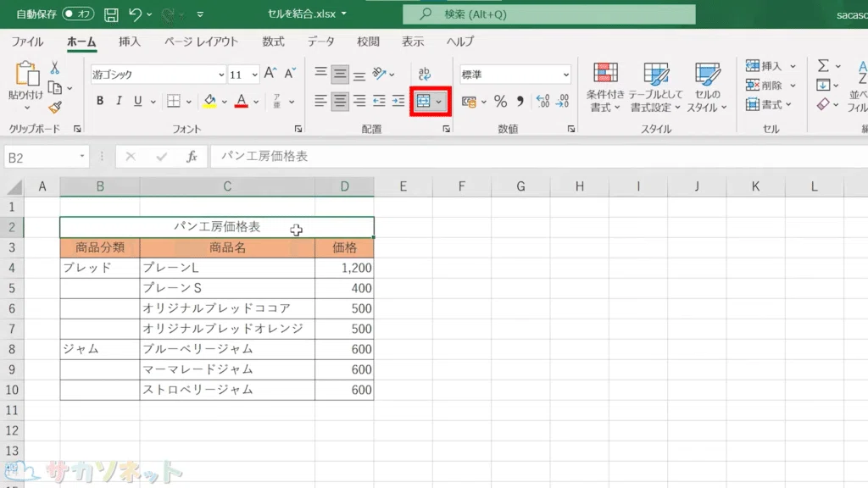Select the Format Painter brush
The height and width of the screenshot is (488, 868).
coord(55,108)
